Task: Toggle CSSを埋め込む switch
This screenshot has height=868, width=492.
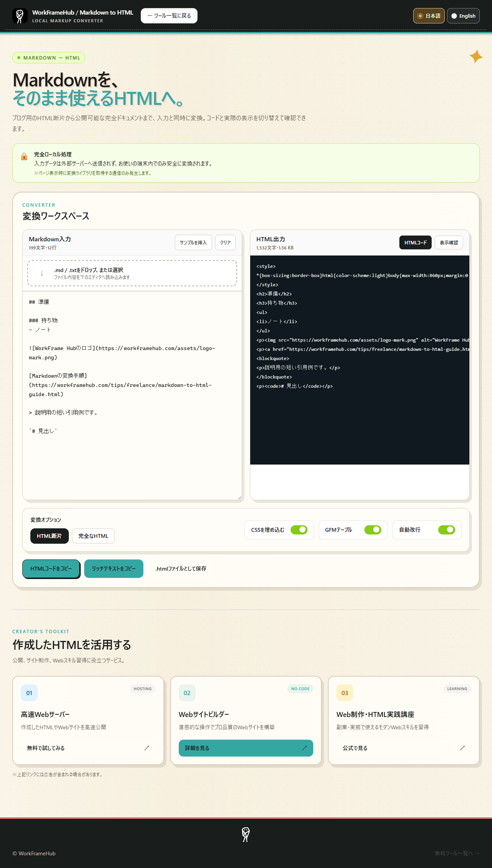Action: point(299,530)
